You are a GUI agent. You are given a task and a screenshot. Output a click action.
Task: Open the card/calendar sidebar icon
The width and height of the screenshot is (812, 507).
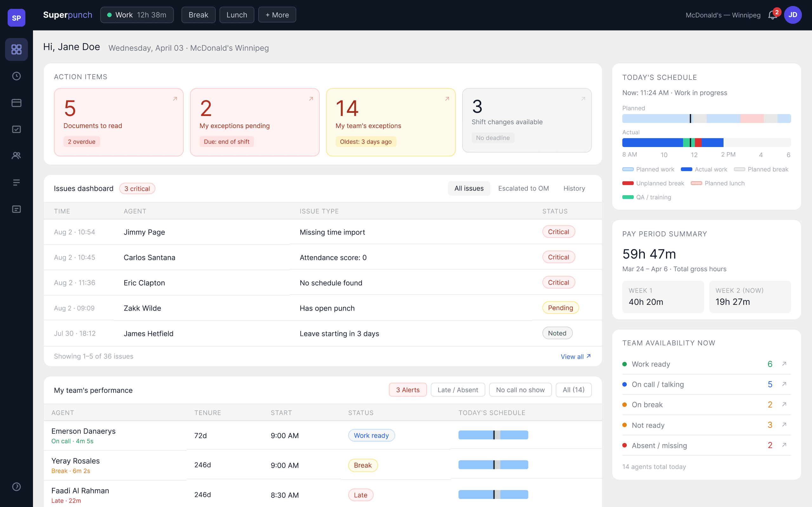pyautogui.click(x=16, y=103)
